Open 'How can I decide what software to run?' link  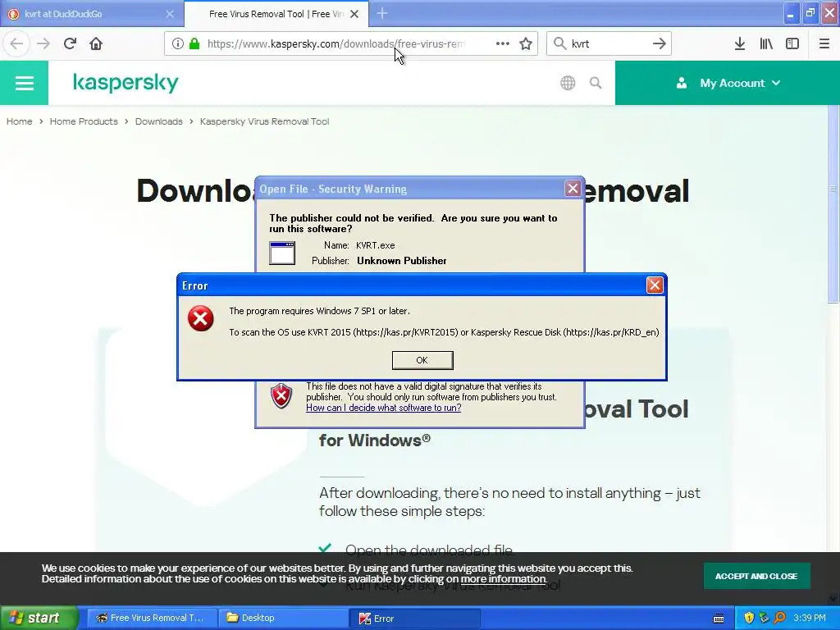click(x=384, y=408)
